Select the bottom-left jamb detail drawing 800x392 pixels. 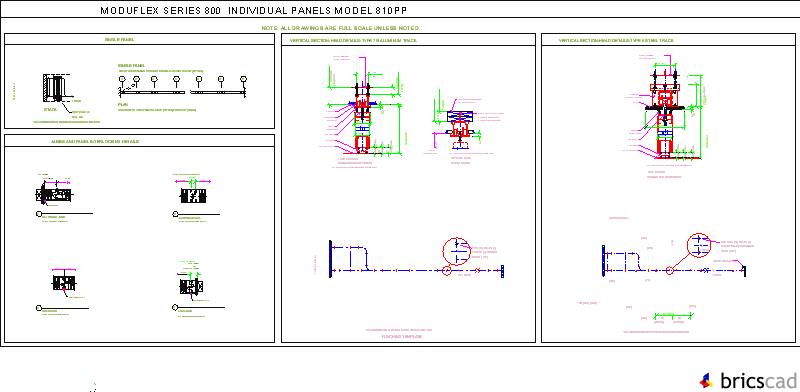tap(64, 283)
